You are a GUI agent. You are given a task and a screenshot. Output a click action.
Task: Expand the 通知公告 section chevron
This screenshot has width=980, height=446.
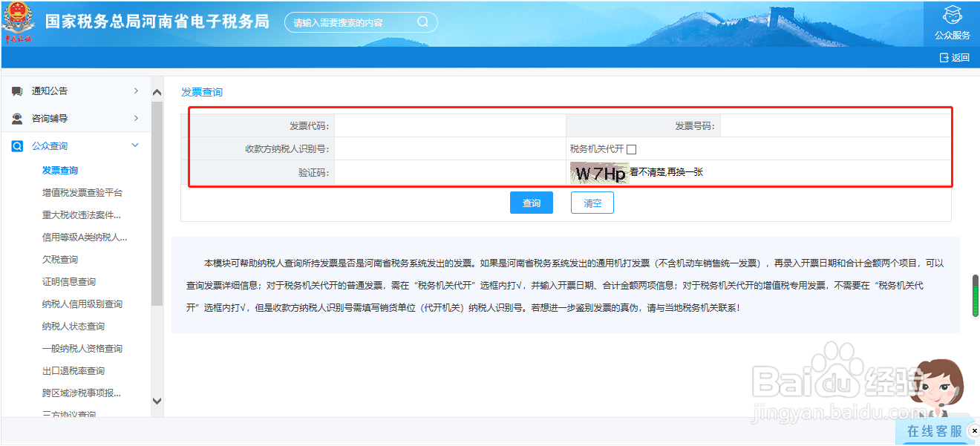tap(137, 91)
